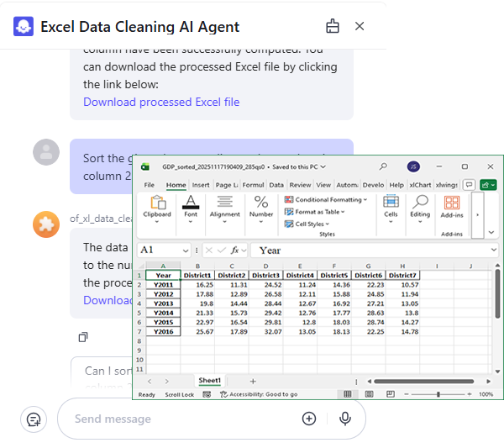This screenshot has width=504, height=448.
Task: Open the Help ribbon tab
Action: coord(396,185)
